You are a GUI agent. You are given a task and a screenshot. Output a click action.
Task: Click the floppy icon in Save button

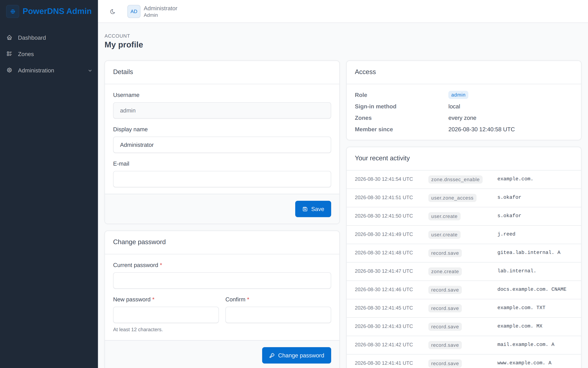pyautogui.click(x=305, y=209)
